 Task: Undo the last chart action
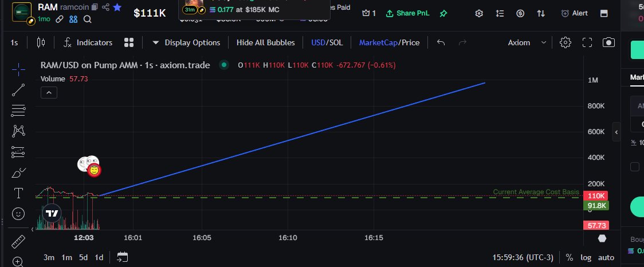point(441,42)
